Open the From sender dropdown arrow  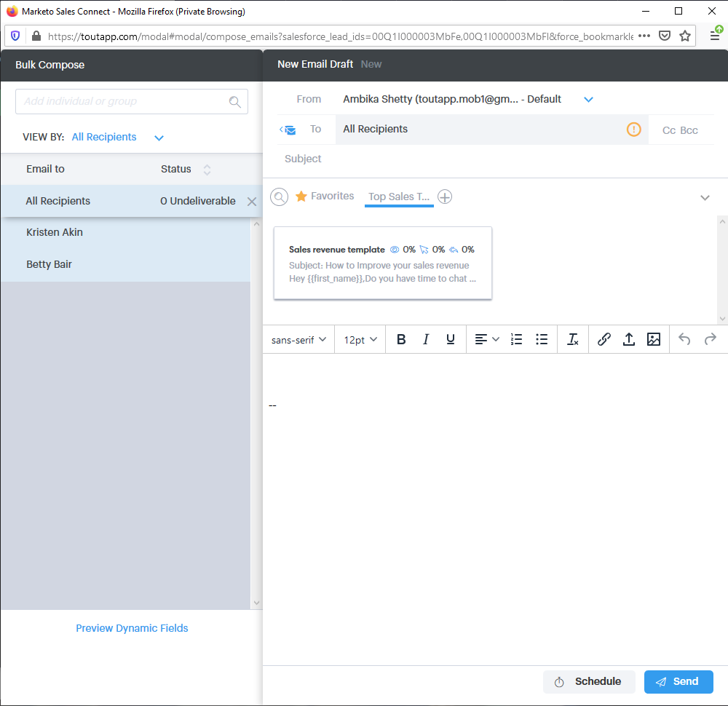[588, 100]
